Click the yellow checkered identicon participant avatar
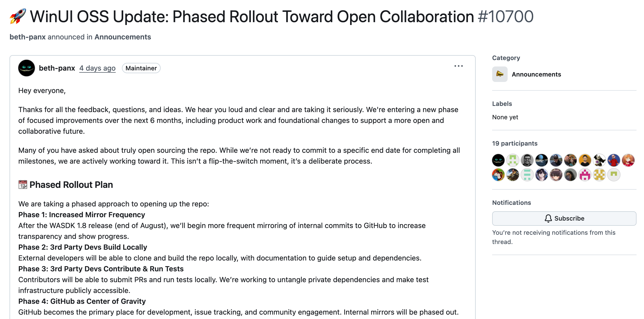Screen dimensions: 644x319 (599, 175)
